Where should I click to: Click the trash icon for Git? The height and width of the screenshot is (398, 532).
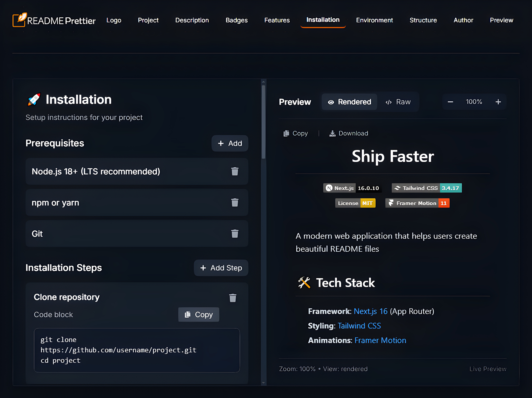coord(235,234)
